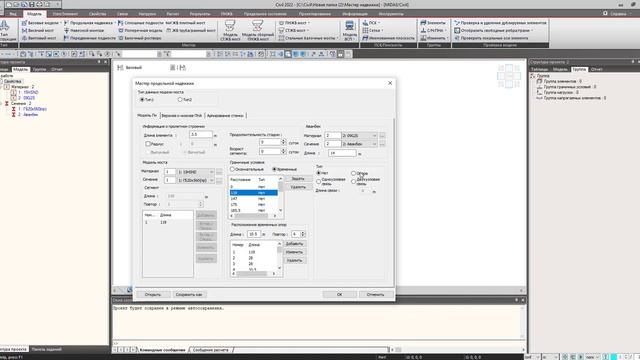The width and height of the screenshot is (640, 360).
Task: Select the Опора type radio button
Action: click(x=353, y=173)
